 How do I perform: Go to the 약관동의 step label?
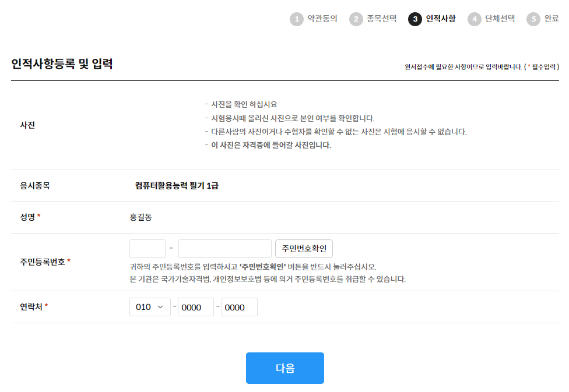322,19
